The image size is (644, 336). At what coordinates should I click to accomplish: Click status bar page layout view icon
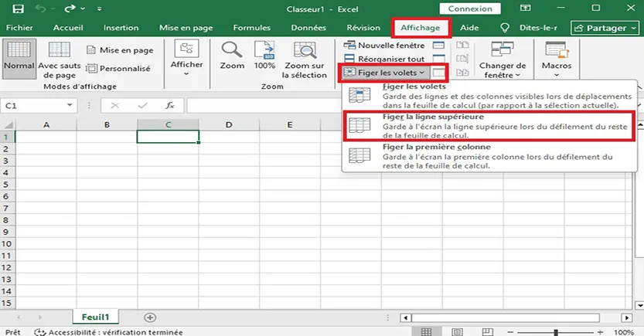pyautogui.click(x=457, y=332)
